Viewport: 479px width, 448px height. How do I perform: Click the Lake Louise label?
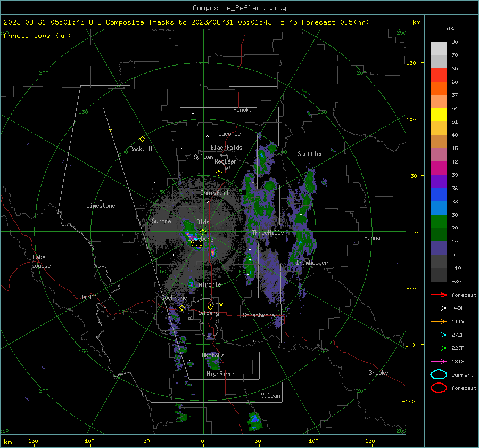click(x=41, y=262)
